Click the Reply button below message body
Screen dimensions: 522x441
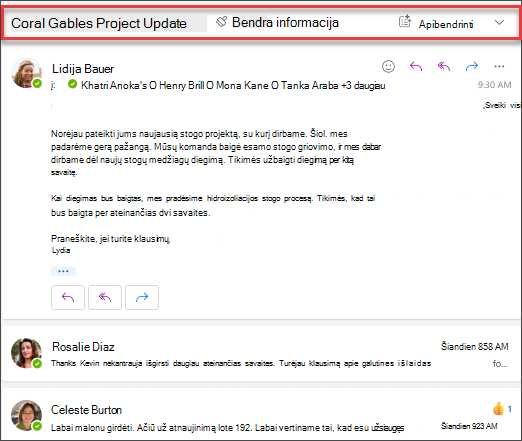(68, 297)
